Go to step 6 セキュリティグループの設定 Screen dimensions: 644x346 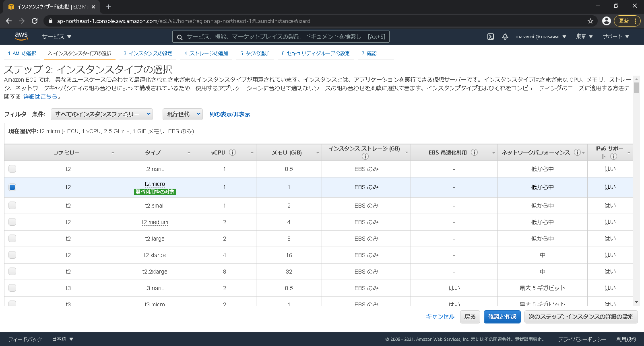(x=316, y=53)
